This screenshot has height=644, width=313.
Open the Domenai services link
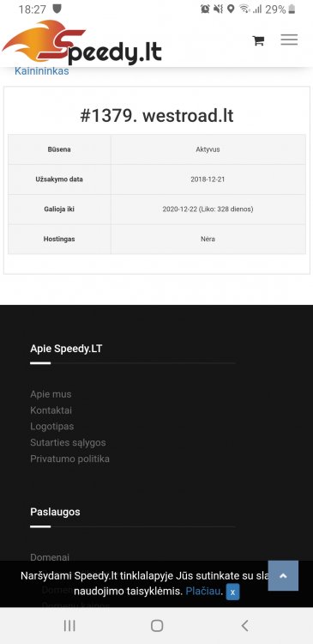50,557
